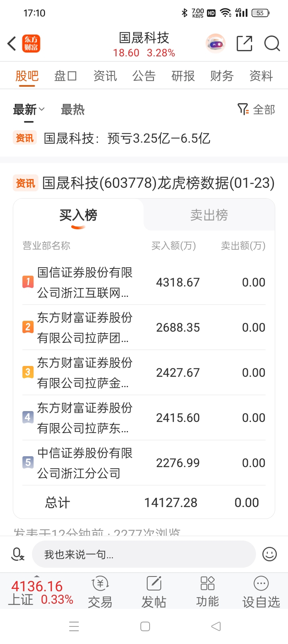
Task: Open the Eastmoney logo icon
Action: coord(31,44)
